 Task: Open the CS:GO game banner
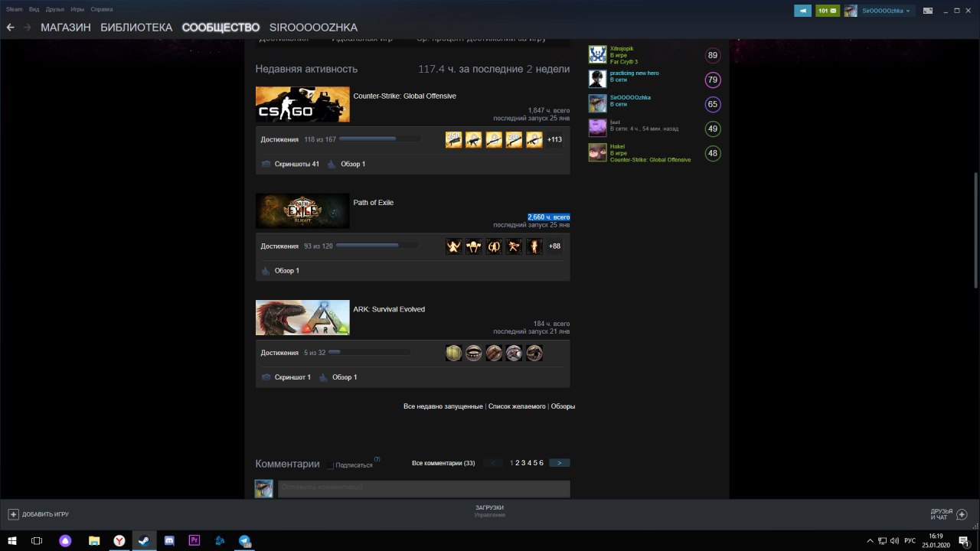(302, 104)
